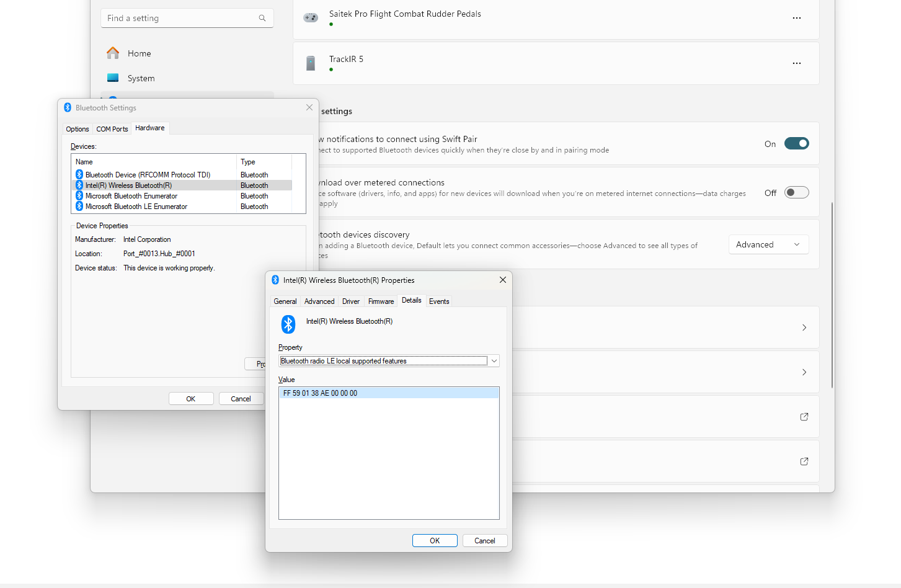Click Bluetooth icon beside Microsoft Bluetooth Enumerator
This screenshot has width=901, height=588.
[79, 195]
